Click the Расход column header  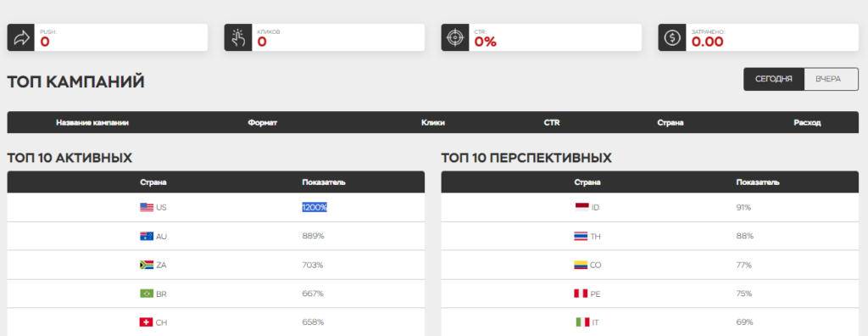(x=807, y=122)
